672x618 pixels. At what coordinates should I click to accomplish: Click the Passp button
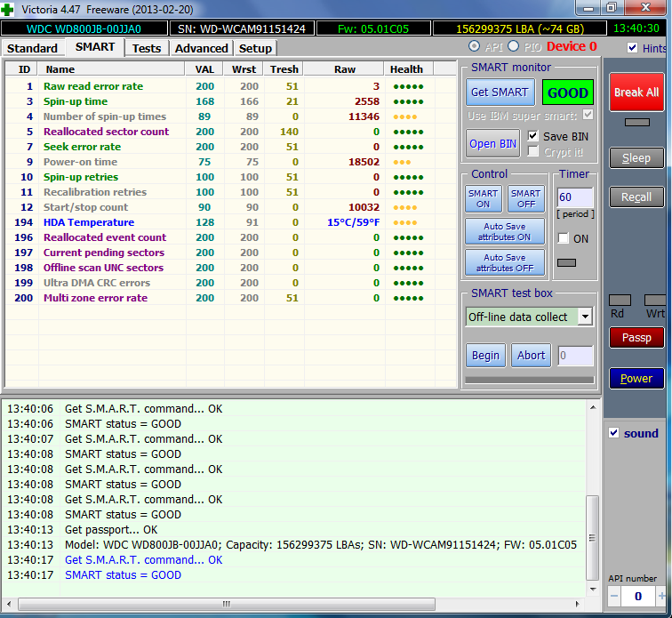click(x=636, y=338)
